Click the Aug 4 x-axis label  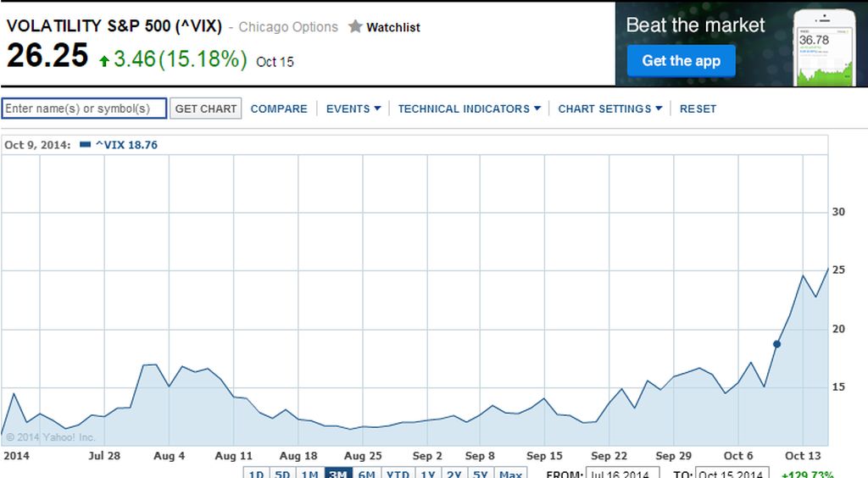pyautogui.click(x=169, y=456)
